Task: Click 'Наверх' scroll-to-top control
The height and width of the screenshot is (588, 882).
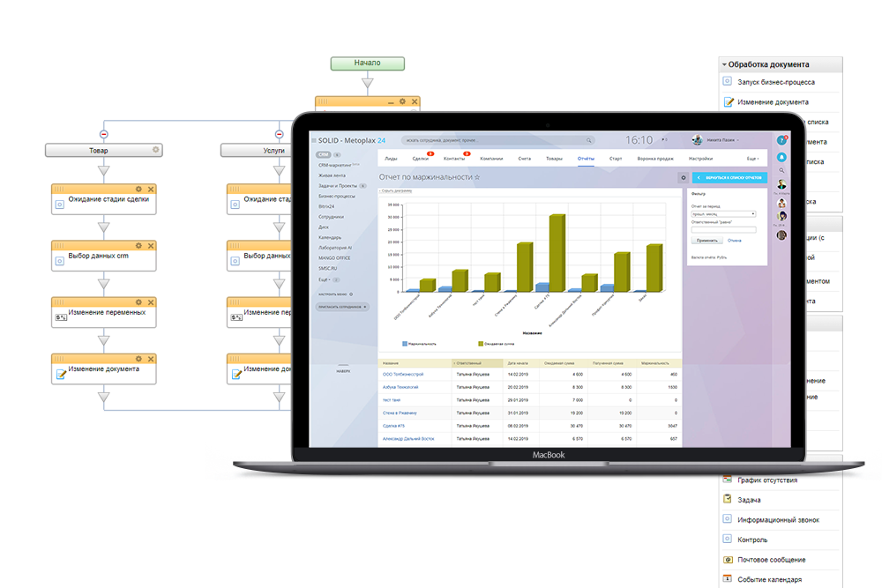Action: 343,368
